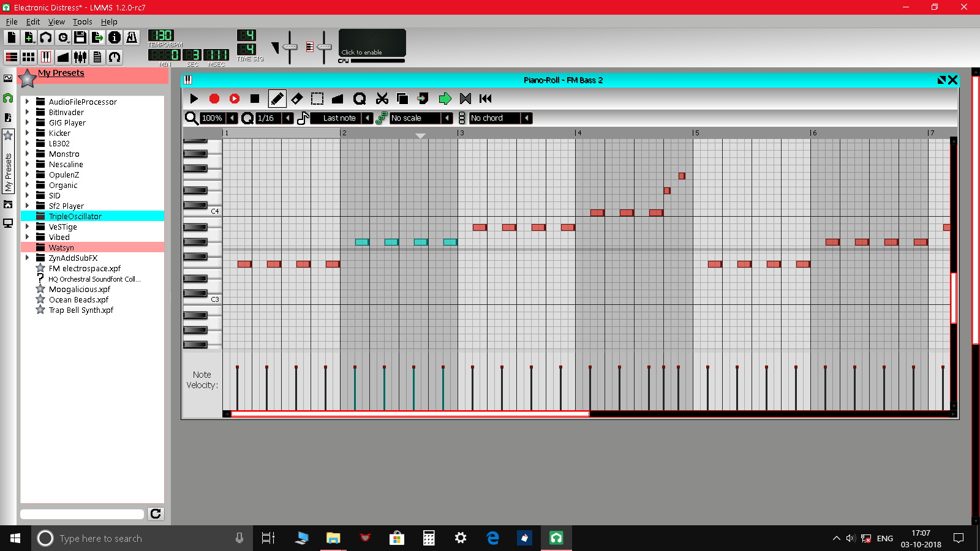Stop playback in the Piano Roll

pyautogui.click(x=255, y=98)
